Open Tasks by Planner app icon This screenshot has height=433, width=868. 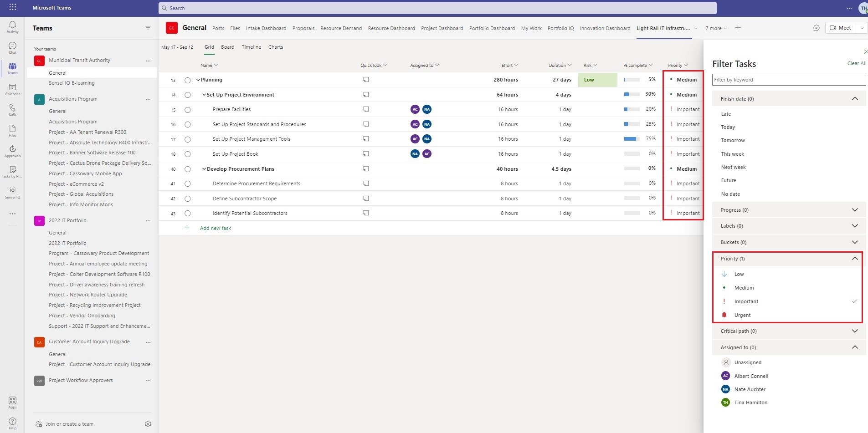pos(12,172)
